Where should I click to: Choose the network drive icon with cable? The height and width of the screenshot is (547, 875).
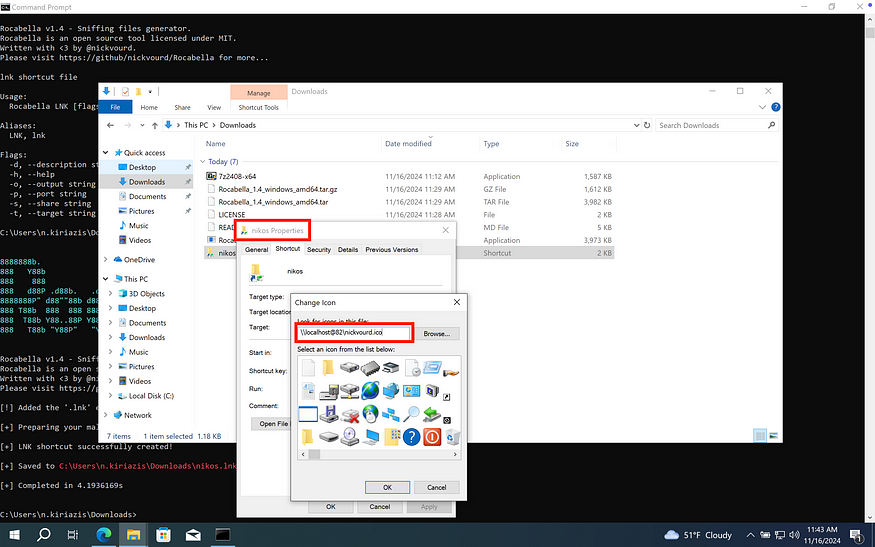pyautogui.click(x=349, y=391)
